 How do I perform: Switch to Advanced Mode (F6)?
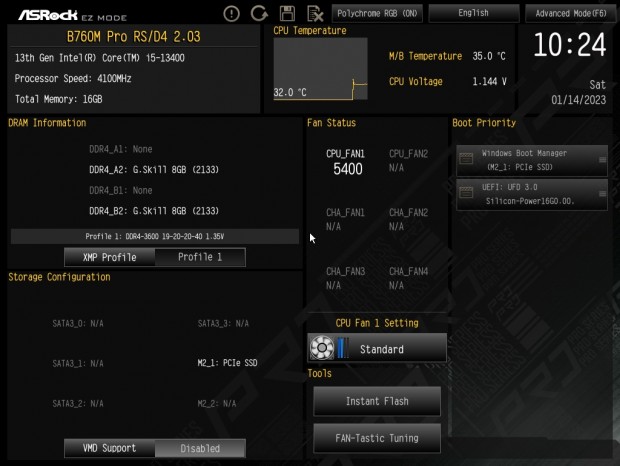click(571, 13)
